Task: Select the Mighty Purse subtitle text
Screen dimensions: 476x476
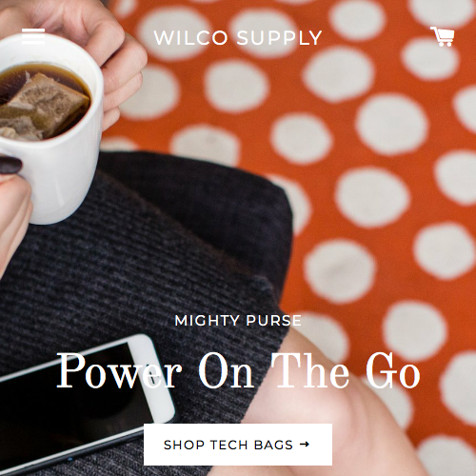Action: click(x=238, y=321)
